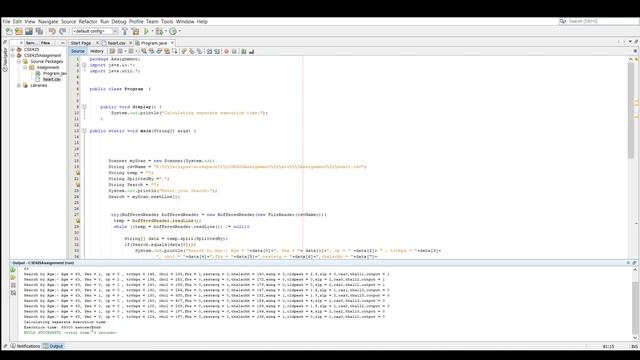Open the Window menu
The image size is (640, 360).
click(185, 22)
